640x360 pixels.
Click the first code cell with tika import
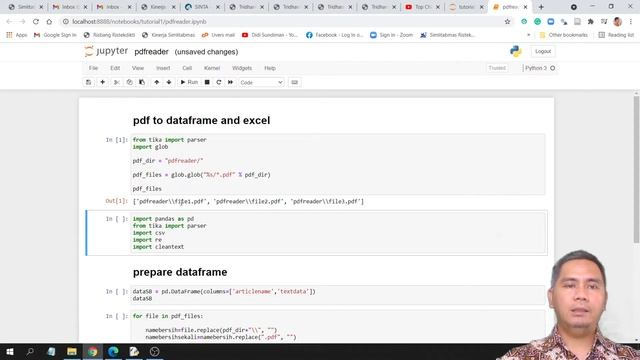(338, 164)
